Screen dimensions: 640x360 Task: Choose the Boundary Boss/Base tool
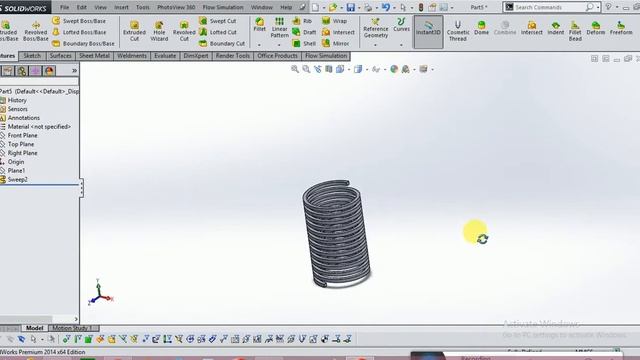tap(84, 43)
